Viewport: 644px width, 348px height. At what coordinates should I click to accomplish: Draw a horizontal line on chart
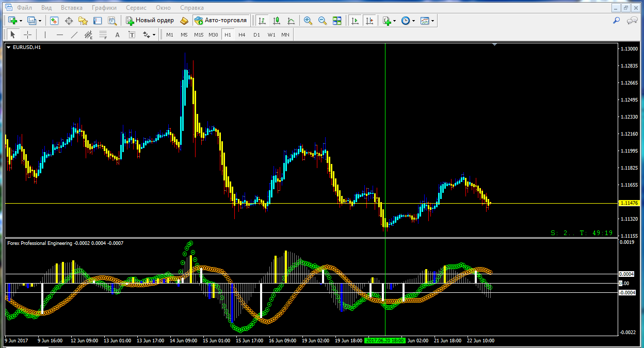(59, 35)
